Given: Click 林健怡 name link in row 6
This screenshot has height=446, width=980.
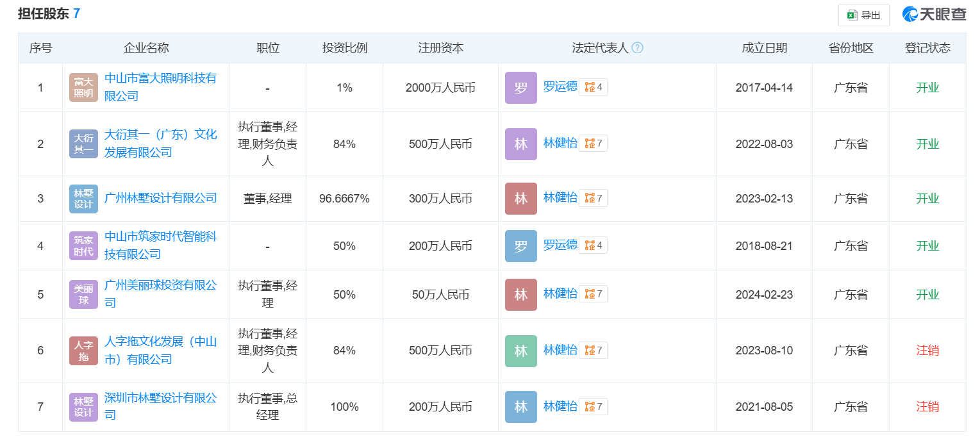Looking at the screenshot, I should (x=560, y=349).
